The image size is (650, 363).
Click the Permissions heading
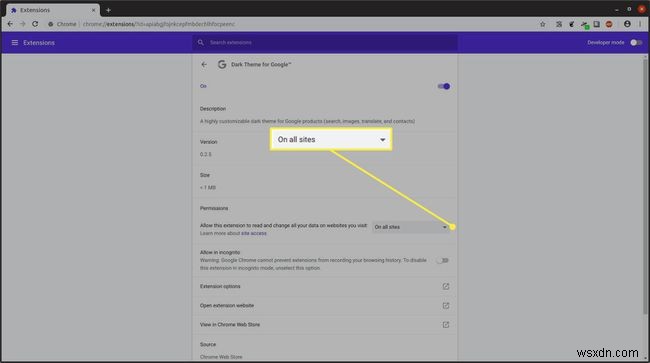[x=214, y=208]
